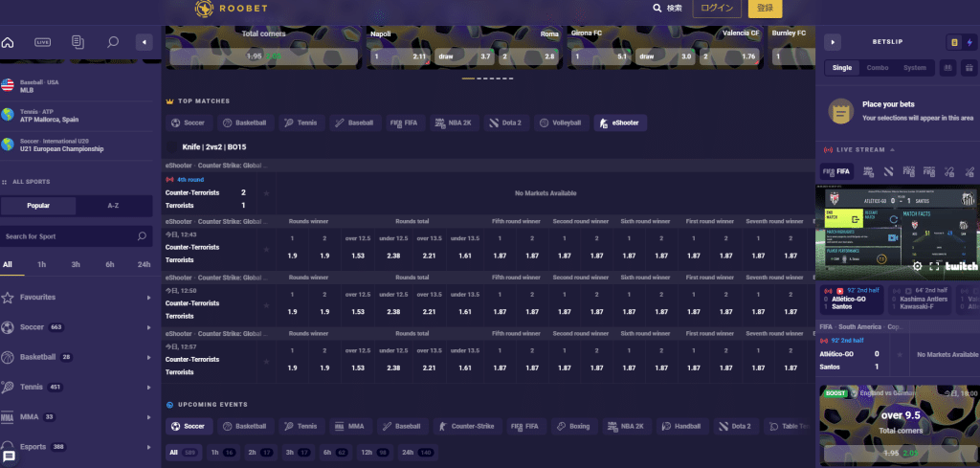Switch betslip to Combo
Viewport: 980px width, 468px height.
(878, 68)
